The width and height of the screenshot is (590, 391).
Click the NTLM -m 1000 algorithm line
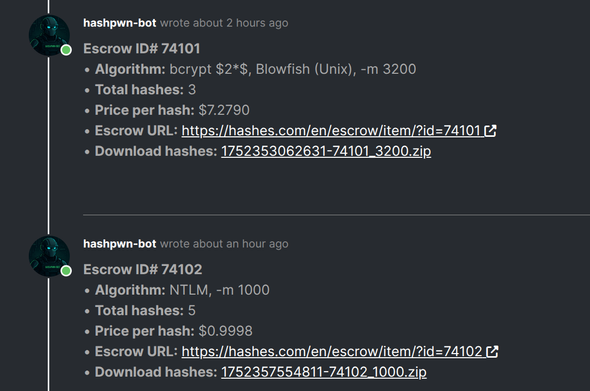(182, 290)
